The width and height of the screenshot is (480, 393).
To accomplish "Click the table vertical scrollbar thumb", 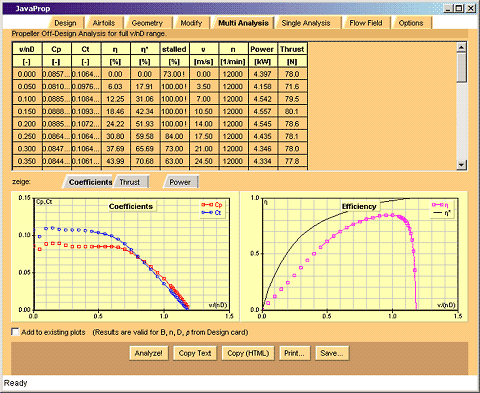I will pyautogui.click(x=461, y=67).
